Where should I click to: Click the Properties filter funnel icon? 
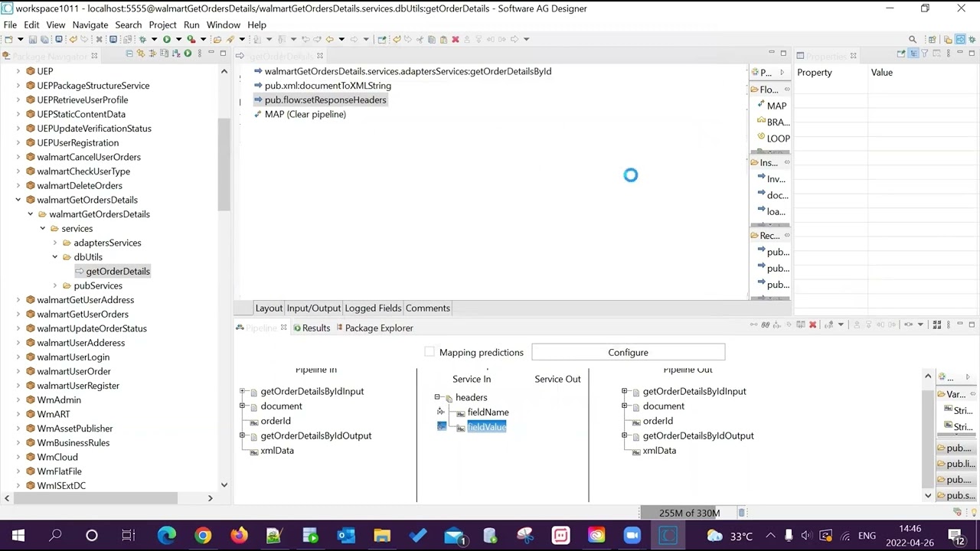click(924, 54)
